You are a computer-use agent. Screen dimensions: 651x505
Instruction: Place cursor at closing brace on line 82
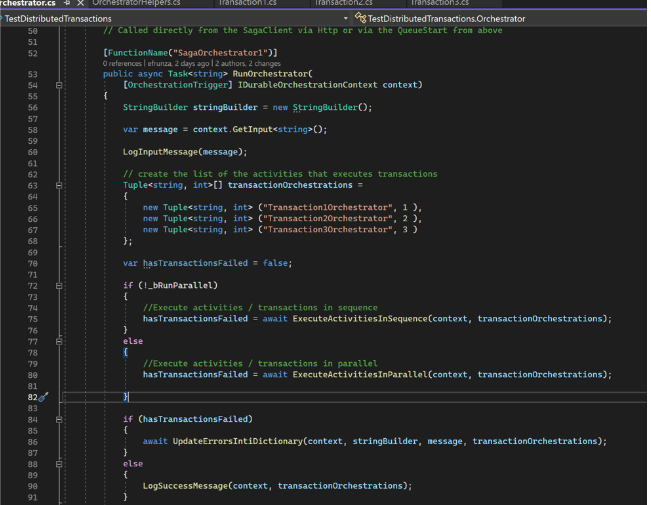(x=126, y=397)
